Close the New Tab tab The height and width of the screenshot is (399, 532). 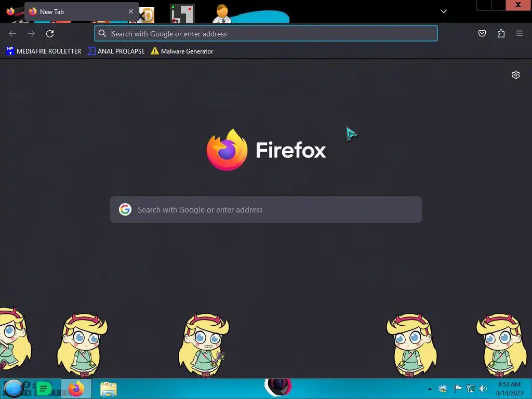click(x=130, y=11)
